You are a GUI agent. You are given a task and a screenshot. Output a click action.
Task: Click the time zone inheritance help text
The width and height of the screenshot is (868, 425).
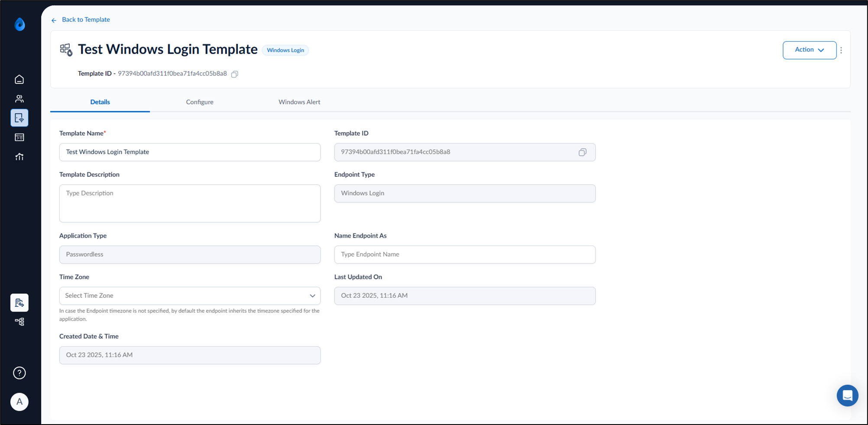point(189,315)
